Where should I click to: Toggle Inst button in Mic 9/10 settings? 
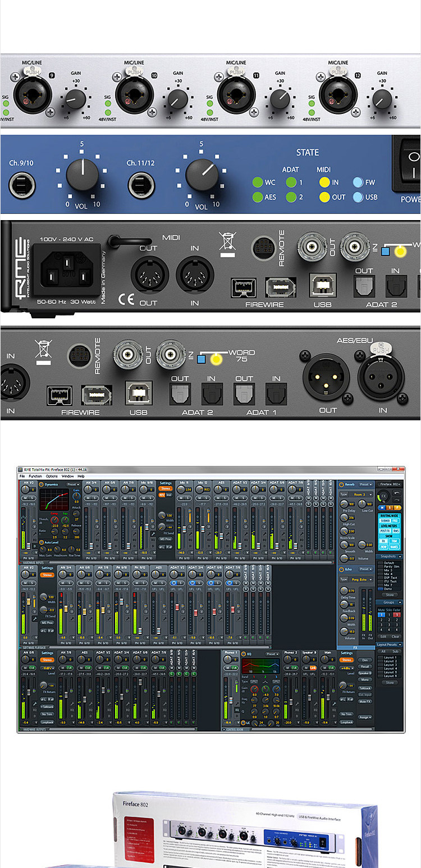[x=168, y=495]
